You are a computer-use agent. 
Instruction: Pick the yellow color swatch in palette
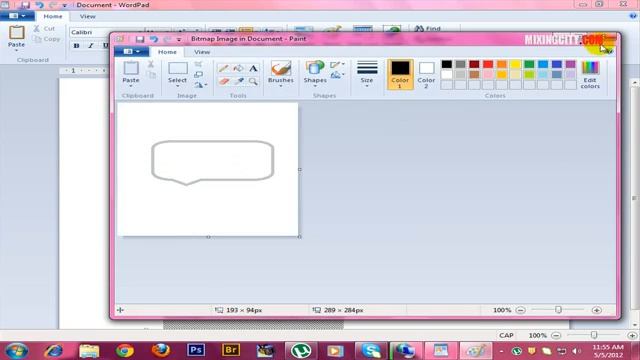(516, 64)
